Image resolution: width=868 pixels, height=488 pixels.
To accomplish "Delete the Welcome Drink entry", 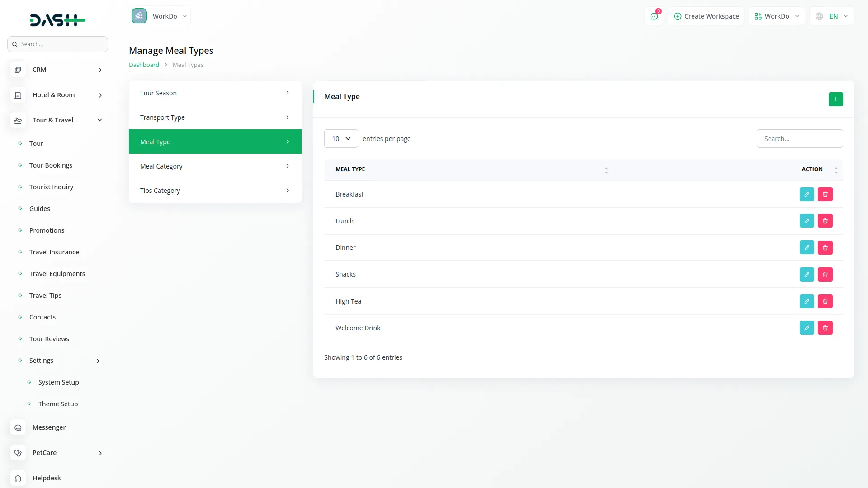I will [x=825, y=328].
